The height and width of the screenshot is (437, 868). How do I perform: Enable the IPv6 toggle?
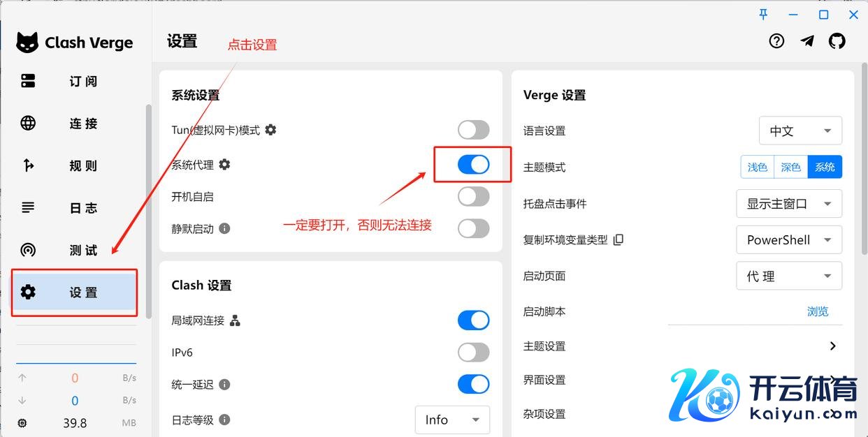[473, 353]
